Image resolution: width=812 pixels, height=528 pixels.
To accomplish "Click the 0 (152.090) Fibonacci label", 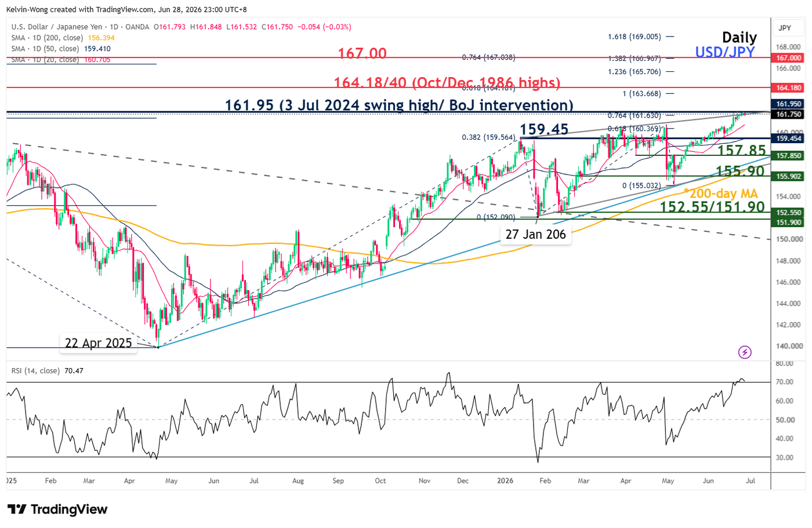I will pyautogui.click(x=496, y=217).
